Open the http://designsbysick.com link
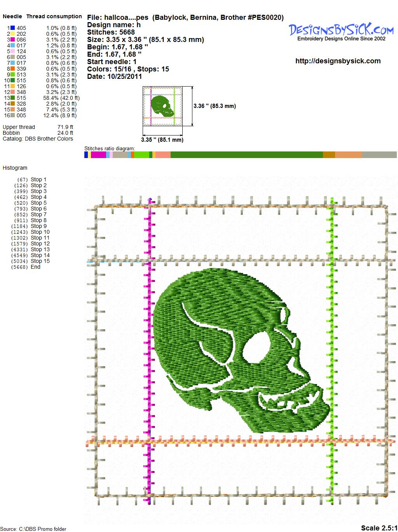 point(338,61)
